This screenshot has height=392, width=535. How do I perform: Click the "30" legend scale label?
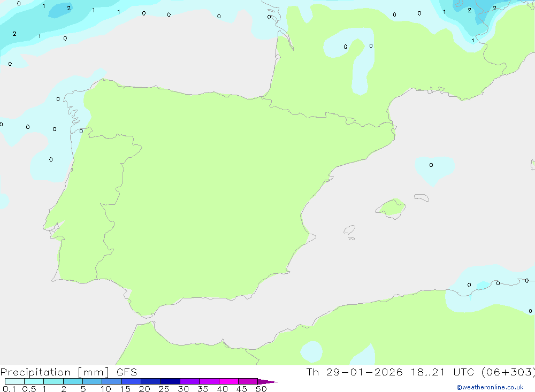pos(184,389)
